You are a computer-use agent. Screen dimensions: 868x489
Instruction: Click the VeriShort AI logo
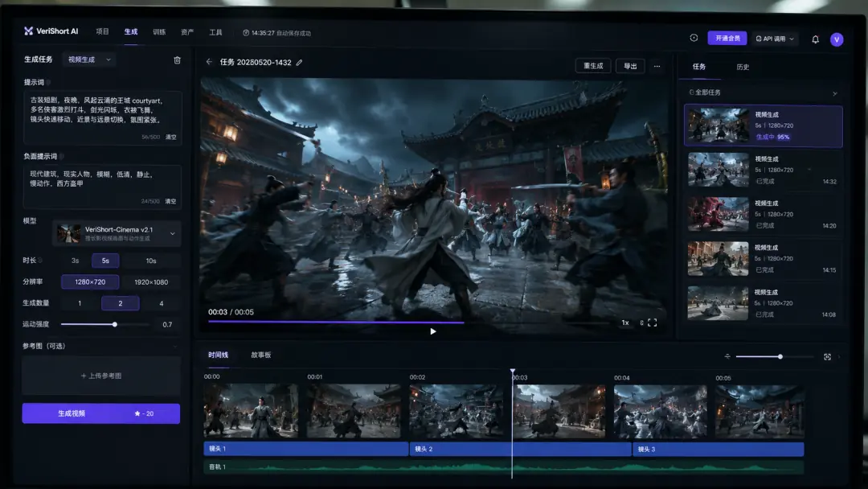tap(51, 31)
